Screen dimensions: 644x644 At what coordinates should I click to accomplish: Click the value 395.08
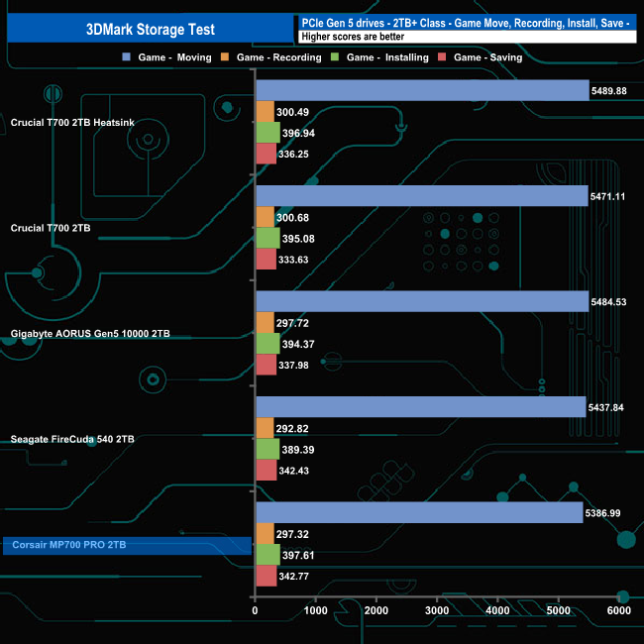[298, 239]
